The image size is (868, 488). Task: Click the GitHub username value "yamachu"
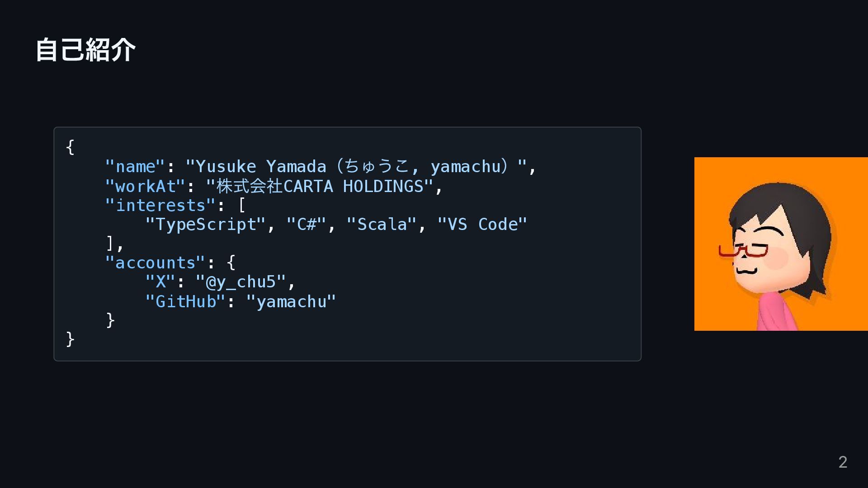(x=291, y=301)
